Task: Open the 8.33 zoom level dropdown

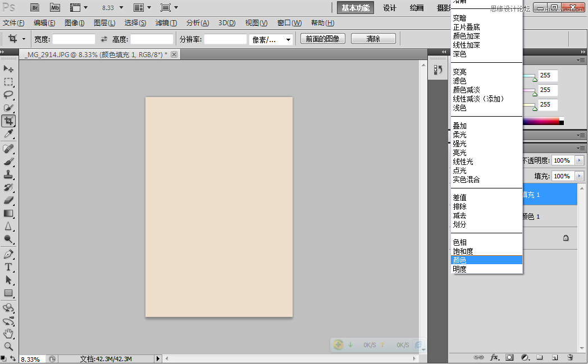Action: point(121,7)
